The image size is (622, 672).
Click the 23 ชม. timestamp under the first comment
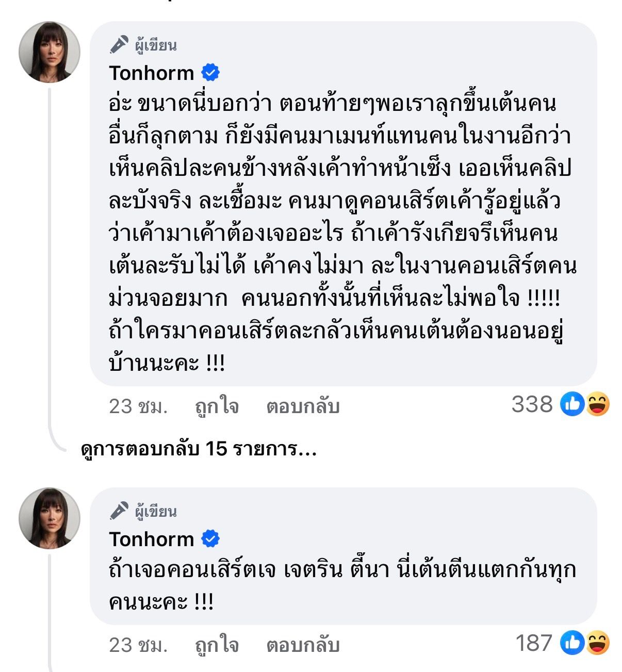[x=138, y=406]
